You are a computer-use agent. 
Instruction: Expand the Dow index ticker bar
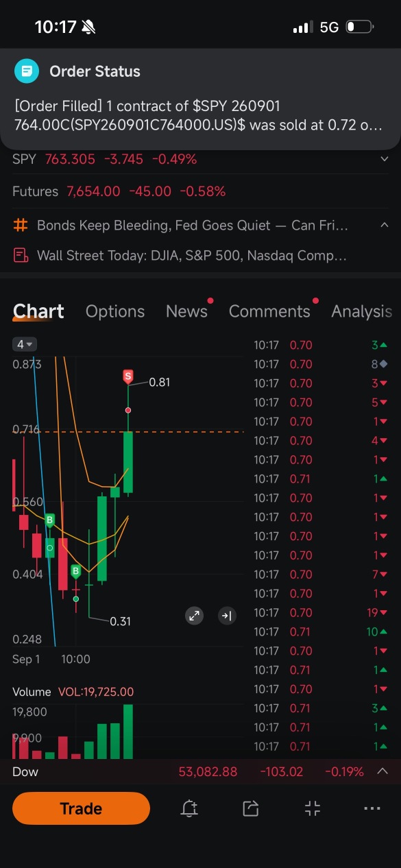click(x=383, y=771)
